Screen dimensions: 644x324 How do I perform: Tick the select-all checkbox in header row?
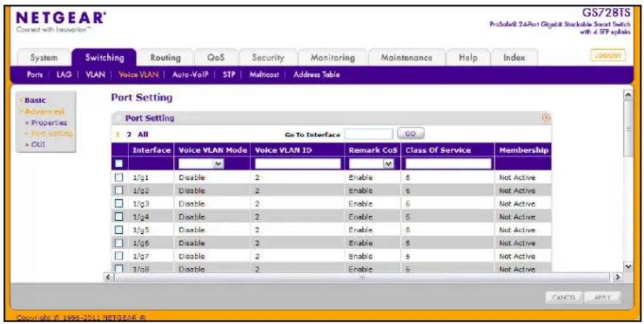[119, 164]
